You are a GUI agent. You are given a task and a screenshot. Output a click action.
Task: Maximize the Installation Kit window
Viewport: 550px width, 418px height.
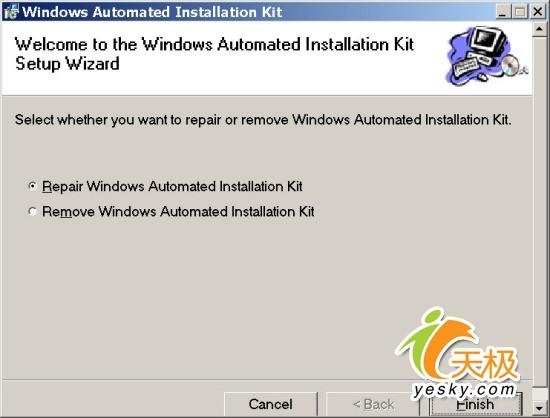[519, 12]
